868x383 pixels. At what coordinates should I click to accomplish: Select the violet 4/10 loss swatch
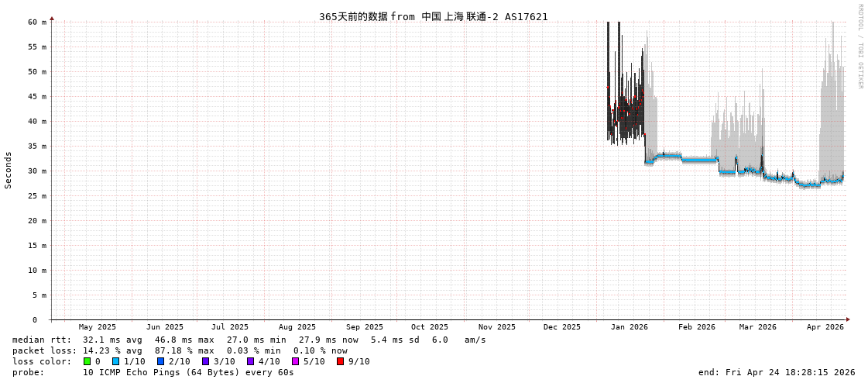point(250,361)
